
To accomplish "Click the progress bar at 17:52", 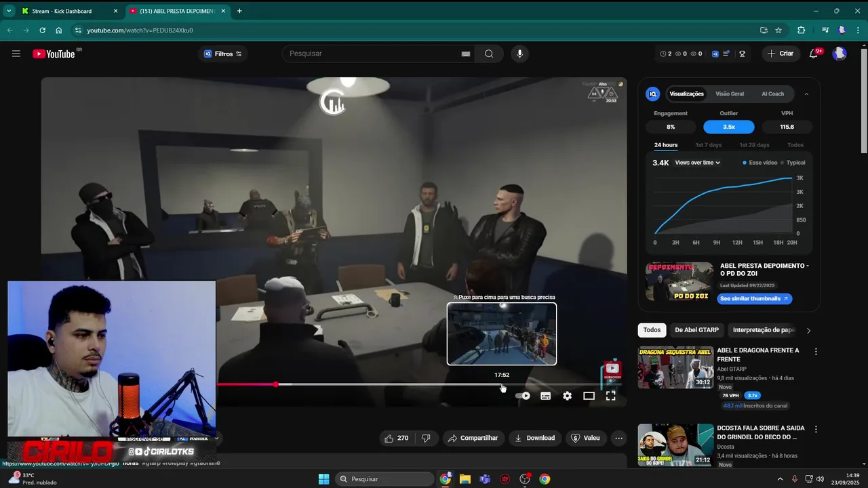I will click(502, 384).
